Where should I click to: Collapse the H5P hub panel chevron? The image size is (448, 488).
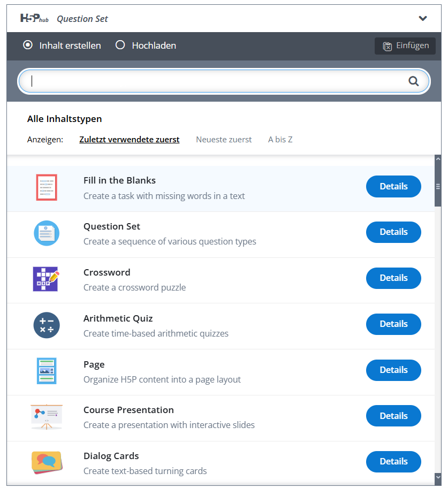click(422, 18)
